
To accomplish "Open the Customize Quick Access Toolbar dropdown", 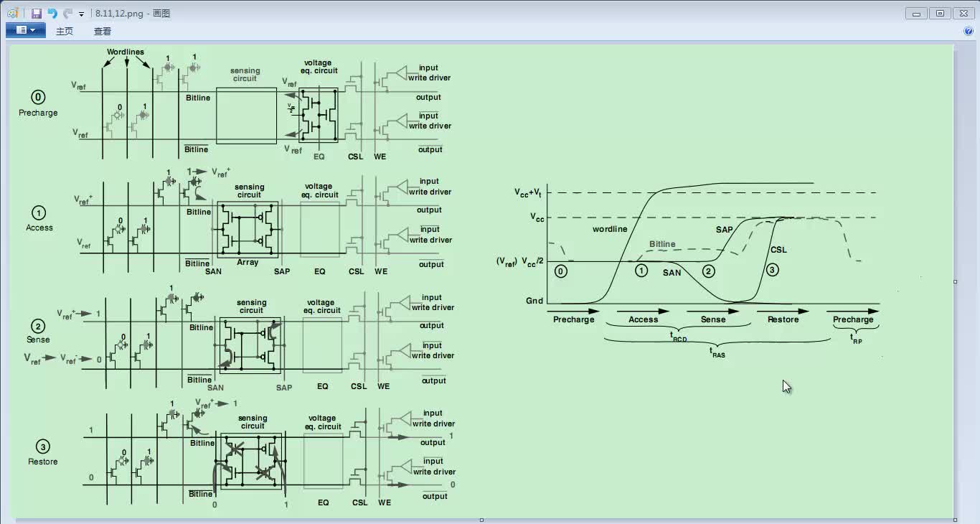I will coord(81,14).
